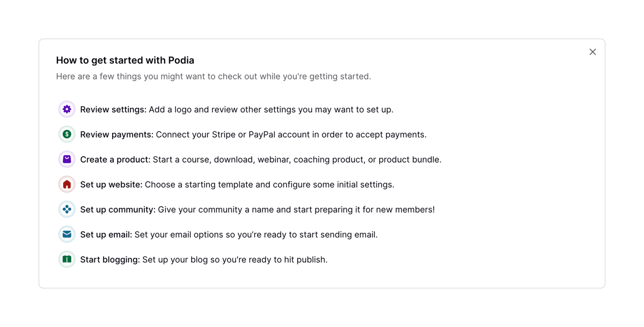
Task: Select the blue community dots icon
Action: [x=66, y=209]
